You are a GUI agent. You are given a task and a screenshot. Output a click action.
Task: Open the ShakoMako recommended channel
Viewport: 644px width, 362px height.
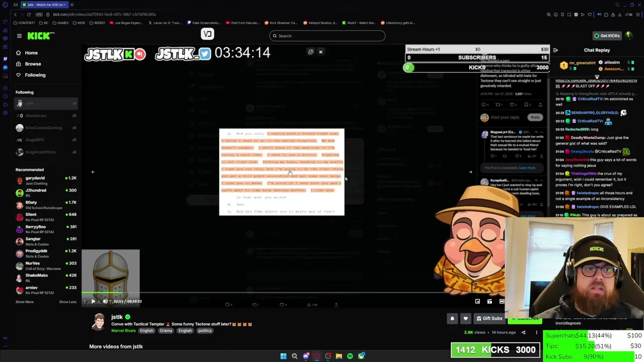[46, 278]
